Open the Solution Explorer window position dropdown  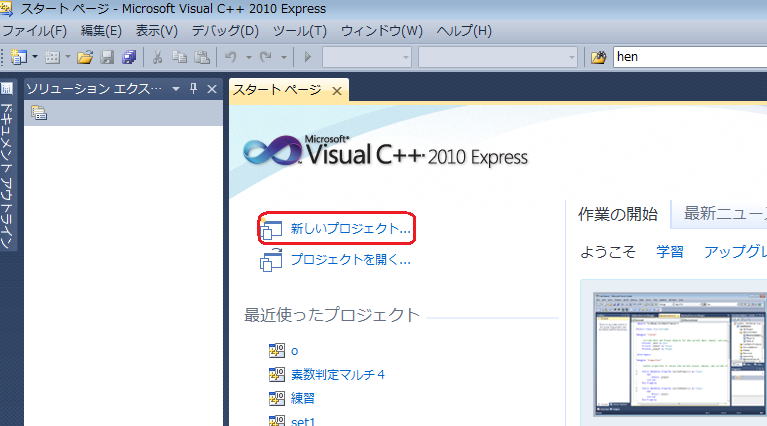(176, 89)
